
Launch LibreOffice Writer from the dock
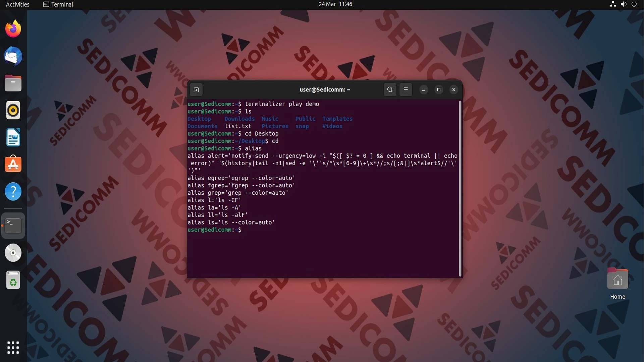13,137
